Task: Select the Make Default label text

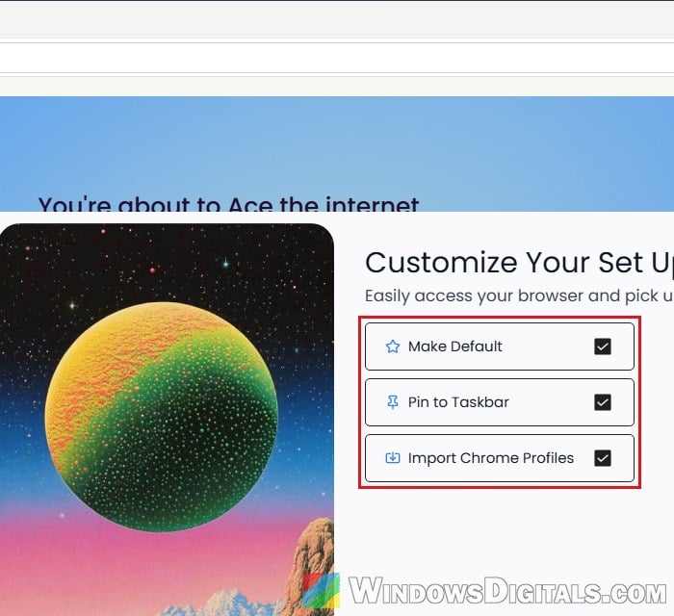Action: [x=454, y=346]
